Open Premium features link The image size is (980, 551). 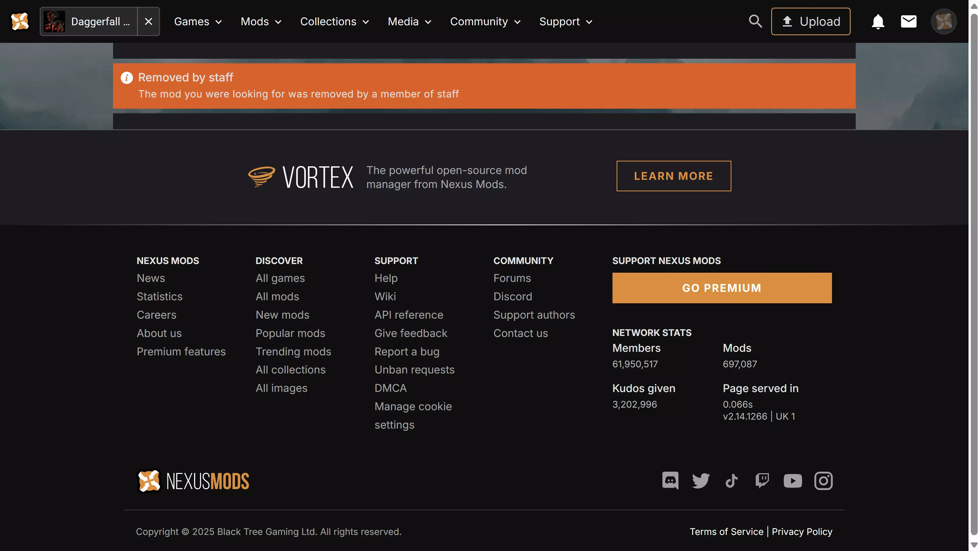tap(181, 351)
